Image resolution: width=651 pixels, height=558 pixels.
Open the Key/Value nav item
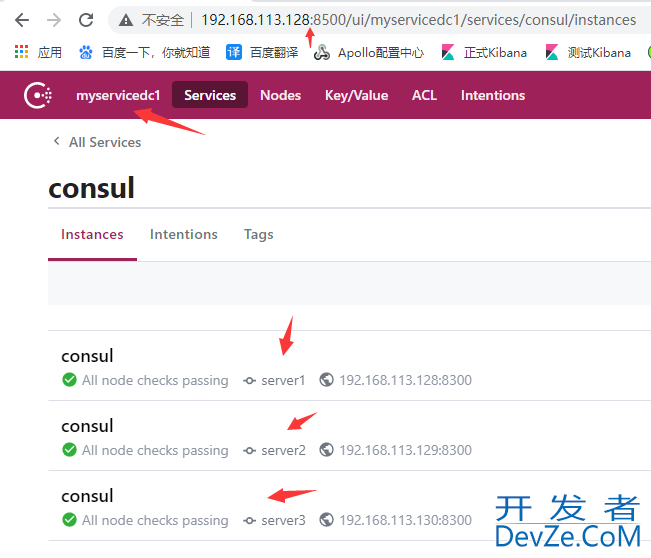356,95
